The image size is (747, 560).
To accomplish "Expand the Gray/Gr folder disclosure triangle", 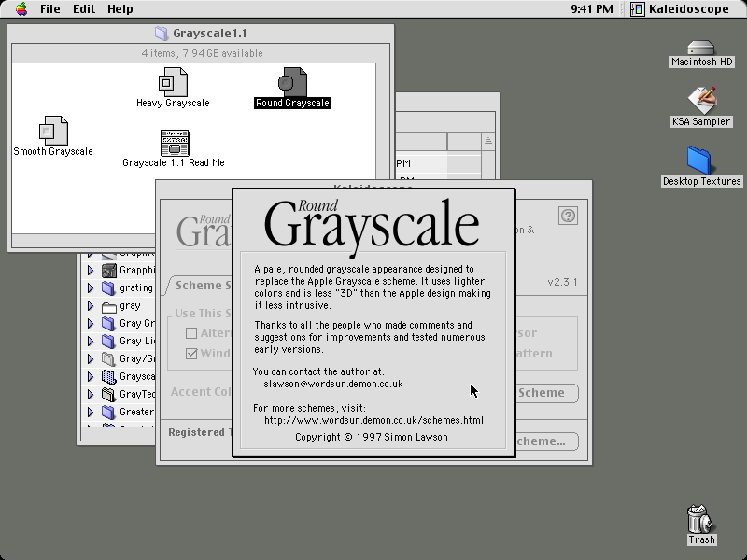I will tap(91, 359).
